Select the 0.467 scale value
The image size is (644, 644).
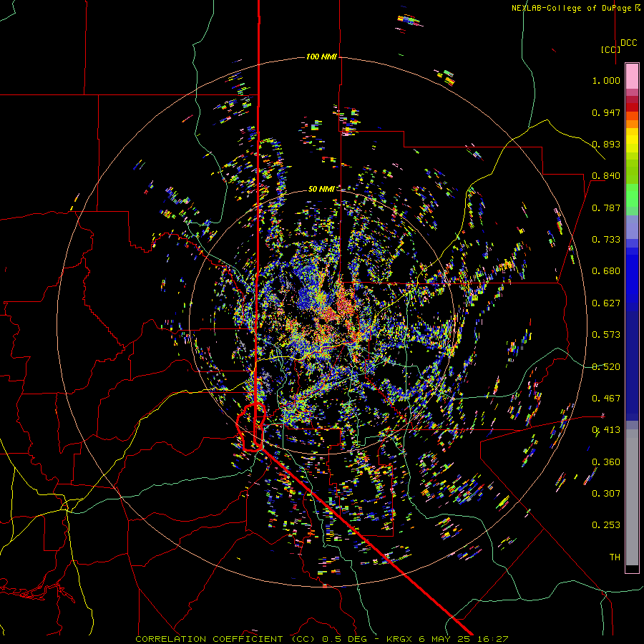[606, 399]
